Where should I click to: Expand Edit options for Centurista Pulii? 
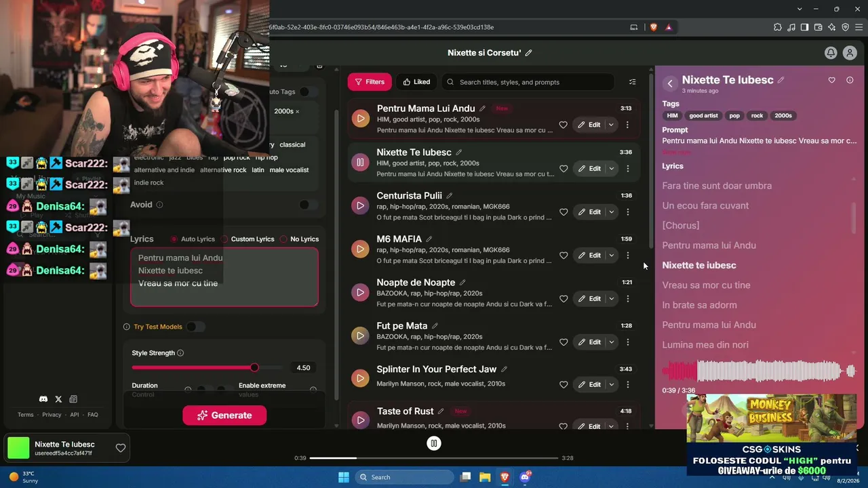[x=611, y=211]
